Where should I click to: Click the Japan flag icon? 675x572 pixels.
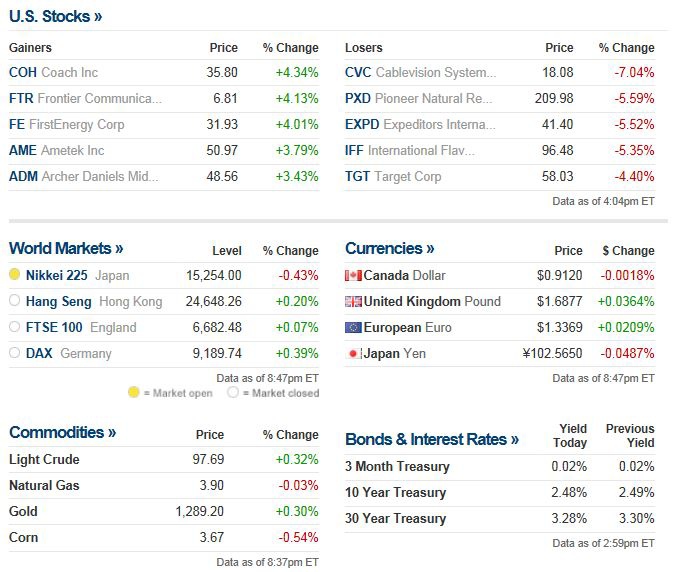click(x=353, y=353)
